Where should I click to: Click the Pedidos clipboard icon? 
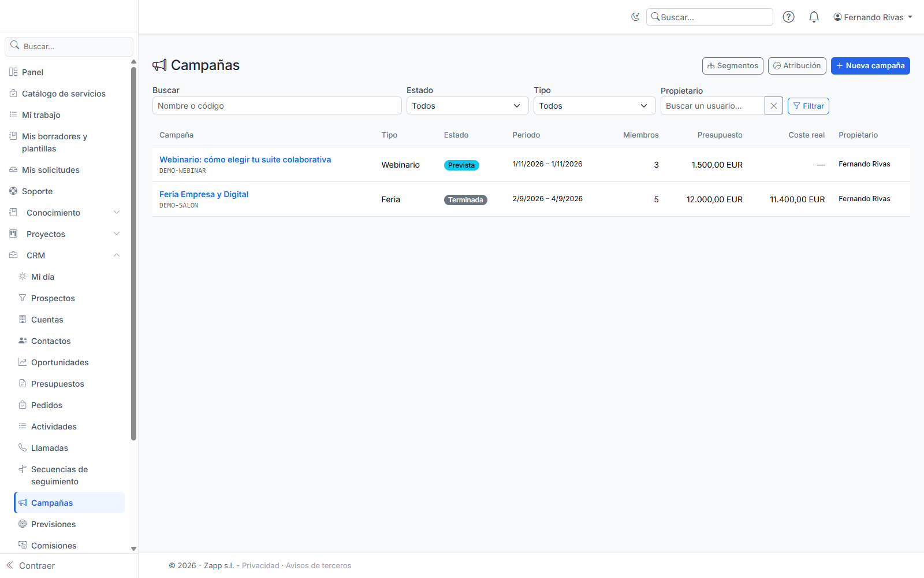[23, 405]
